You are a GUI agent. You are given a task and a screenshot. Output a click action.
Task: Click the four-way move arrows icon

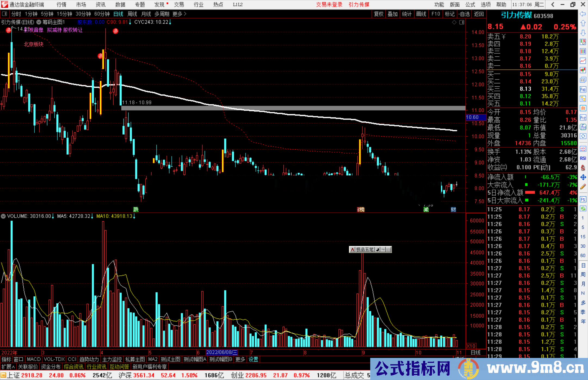point(583,177)
